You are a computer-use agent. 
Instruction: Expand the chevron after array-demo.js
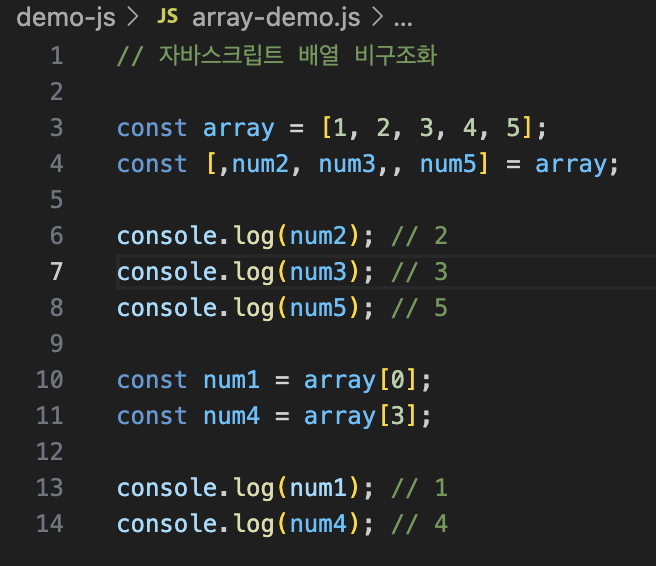pos(377,17)
